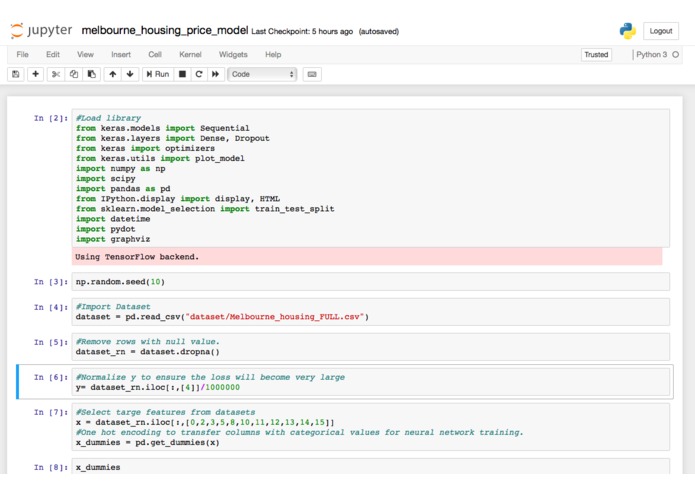Click '#One hot encoding' comment line
695x494 pixels.
300,432
